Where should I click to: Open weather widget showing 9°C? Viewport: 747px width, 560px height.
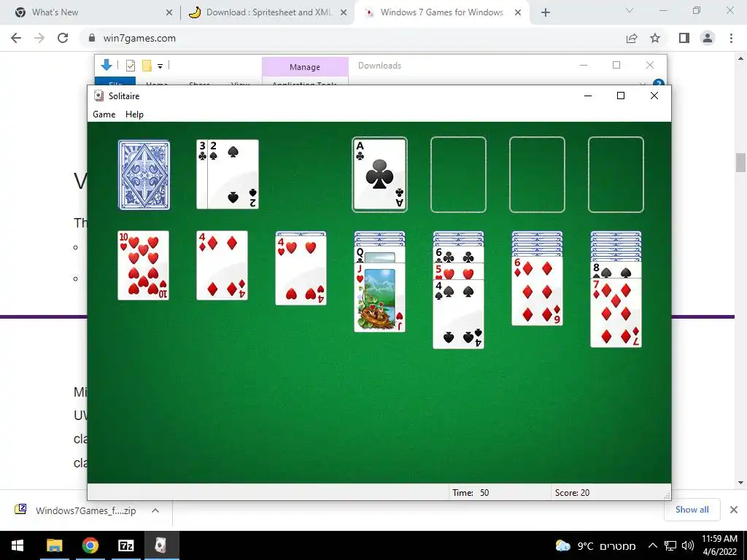595,545
